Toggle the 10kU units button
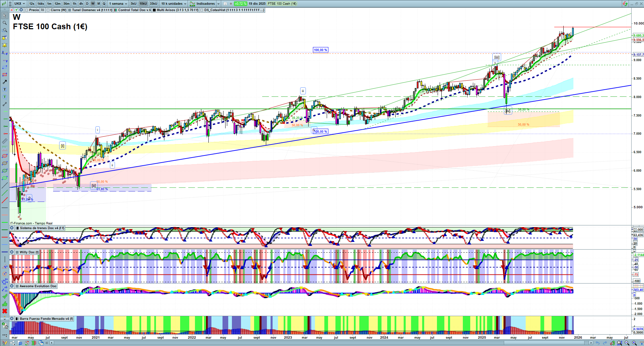Screen dimensions: 644x346 [x=143, y=4]
